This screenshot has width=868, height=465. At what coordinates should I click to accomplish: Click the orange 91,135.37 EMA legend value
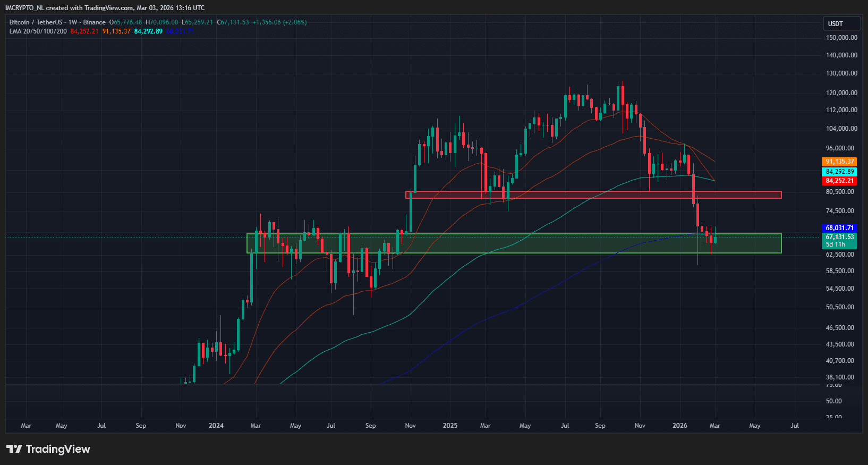[x=116, y=31]
